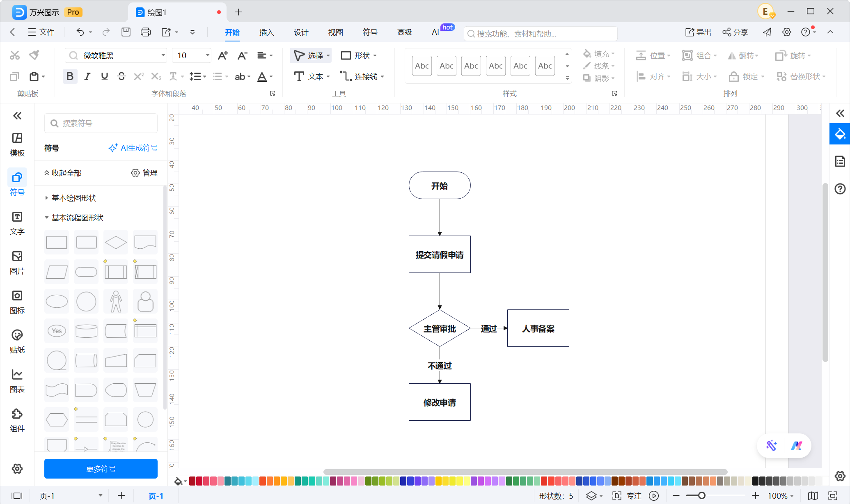The width and height of the screenshot is (850, 504).
Task: Select the parallelogram data flowchart shape
Action: pos(57,272)
